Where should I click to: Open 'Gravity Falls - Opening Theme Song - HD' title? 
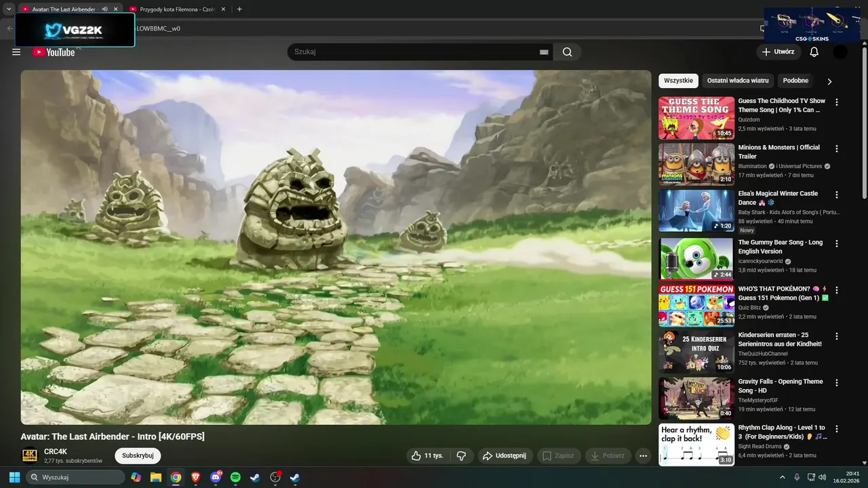[x=781, y=386]
